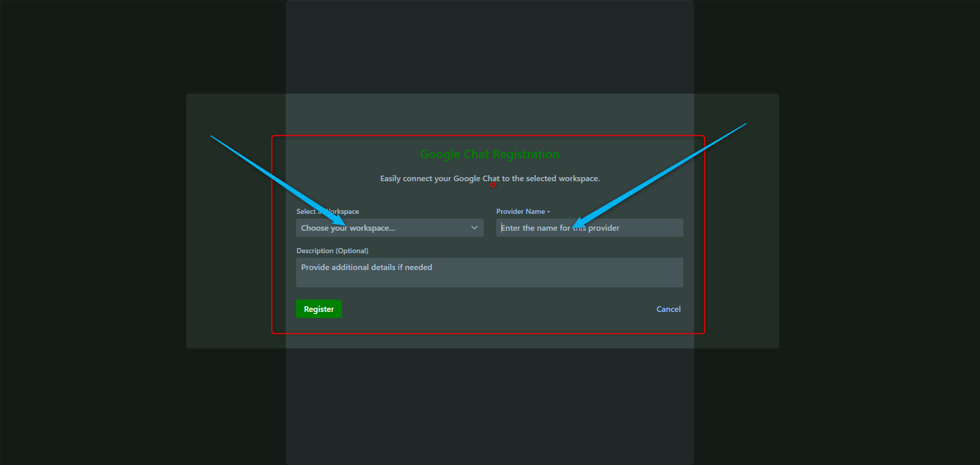Cancel the Google Chat registration

point(669,309)
